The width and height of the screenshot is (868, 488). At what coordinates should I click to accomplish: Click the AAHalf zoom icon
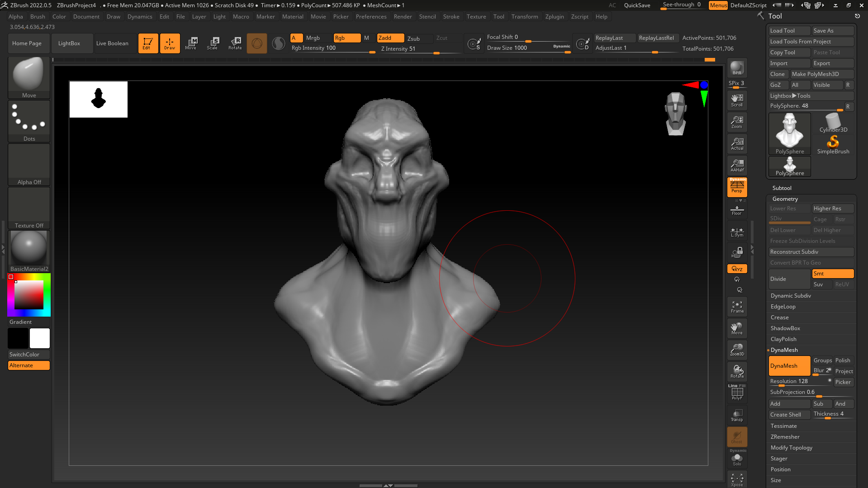(737, 166)
